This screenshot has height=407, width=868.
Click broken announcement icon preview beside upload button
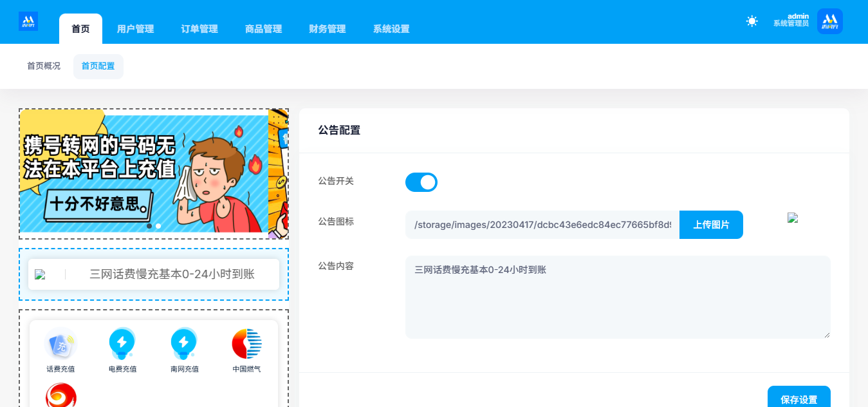point(793,218)
